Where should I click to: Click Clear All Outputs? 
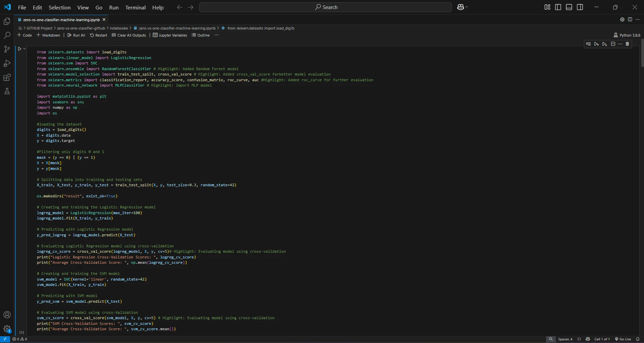129,35
